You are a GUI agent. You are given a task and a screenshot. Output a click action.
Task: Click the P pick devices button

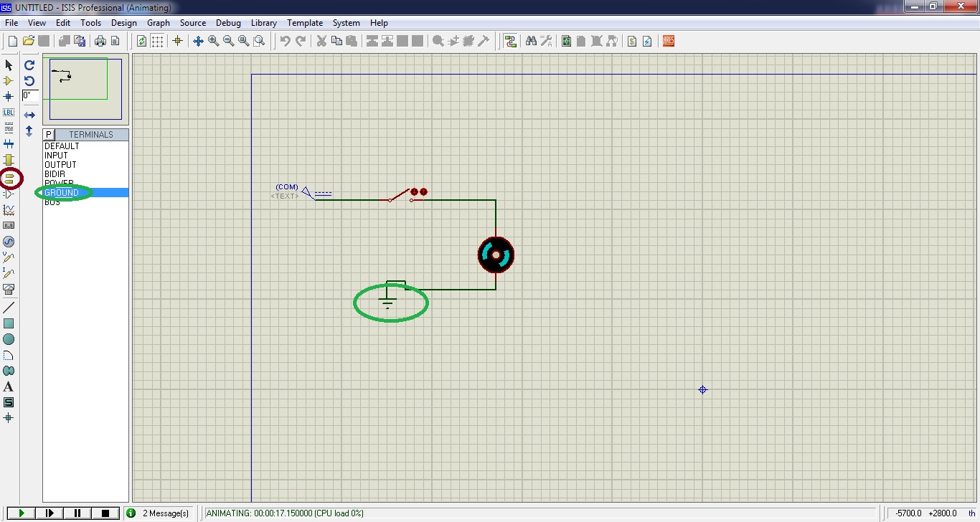[x=48, y=134]
